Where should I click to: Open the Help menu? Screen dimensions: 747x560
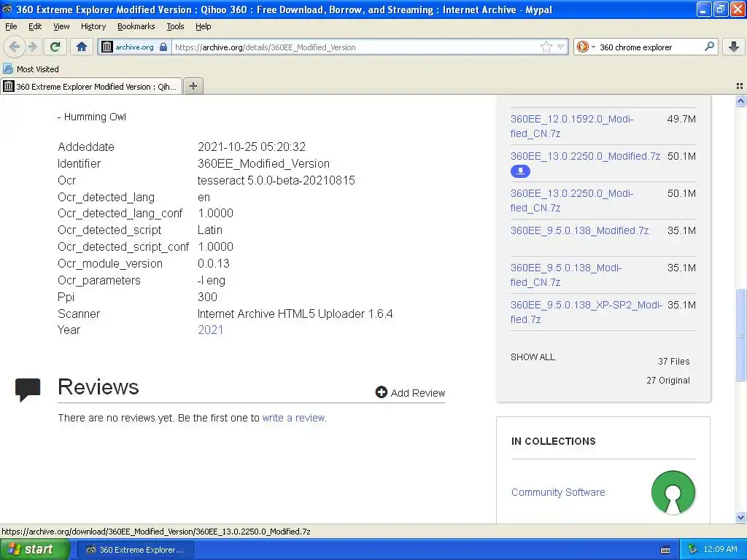pyautogui.click(x=204, y=26)
